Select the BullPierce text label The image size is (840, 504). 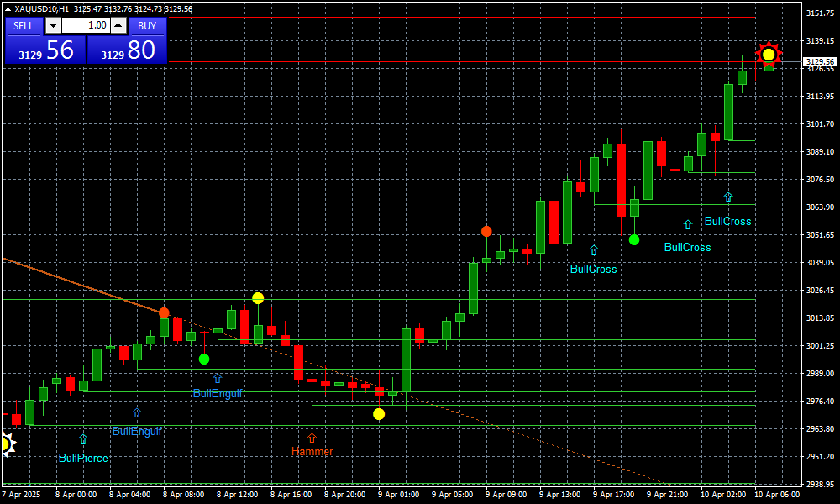coord(83,459)
